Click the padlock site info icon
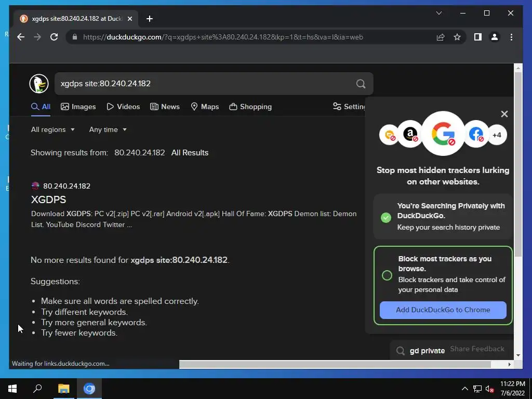 [x=75, y=37]
